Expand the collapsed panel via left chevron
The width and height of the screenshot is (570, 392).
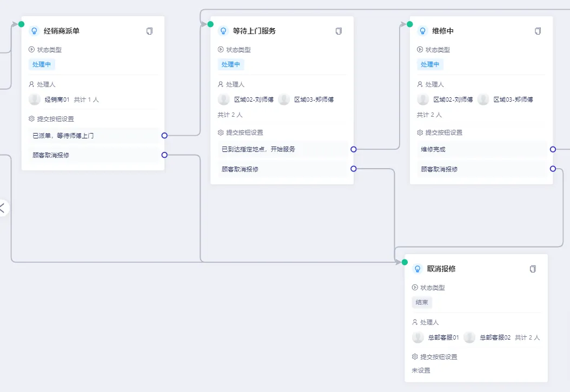[x=2, y=208]
